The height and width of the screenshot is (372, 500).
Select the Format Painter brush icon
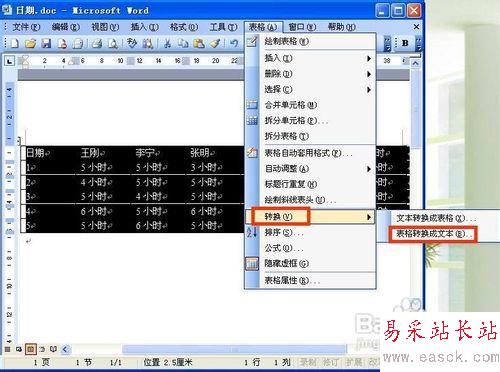[x=215, y=43]
